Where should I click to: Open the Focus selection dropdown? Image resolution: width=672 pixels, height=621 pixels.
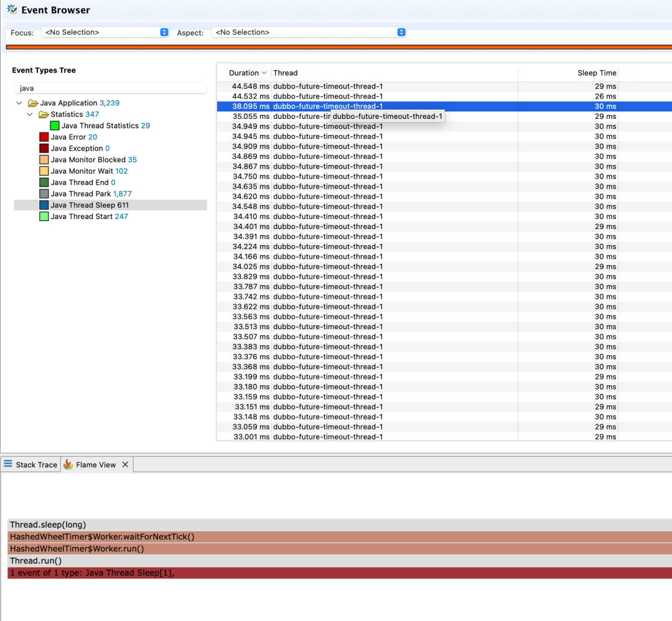coord(105,32)
